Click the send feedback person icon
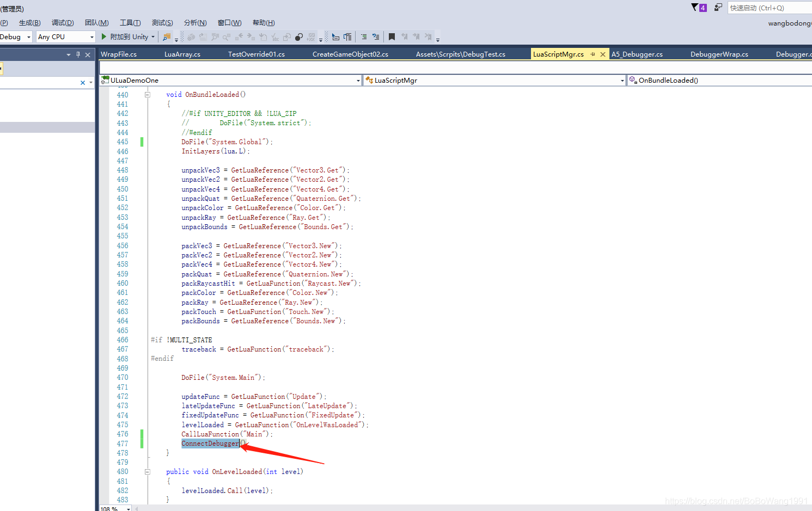The width and height of the screenshot is (812, 511). [718, 7]
